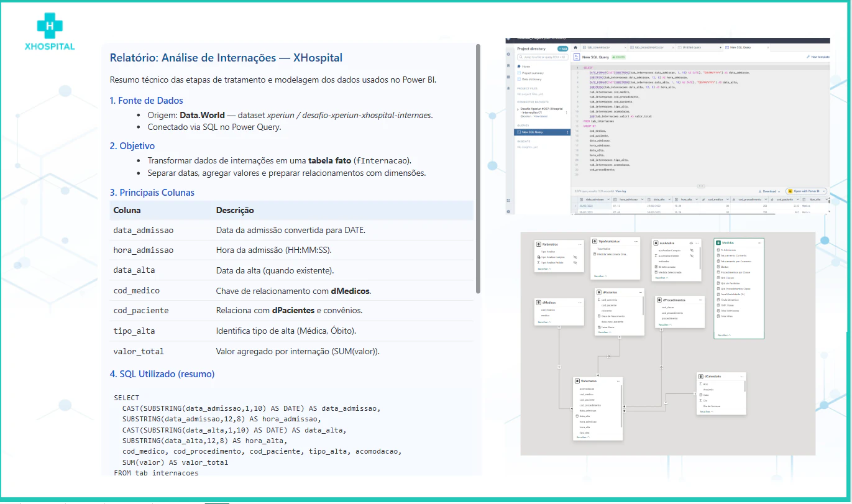Screen dimensions: 852x504
Task: Open the options menu of the dMedicos table card
Action: pyautogui.click(x=580, y=303)
